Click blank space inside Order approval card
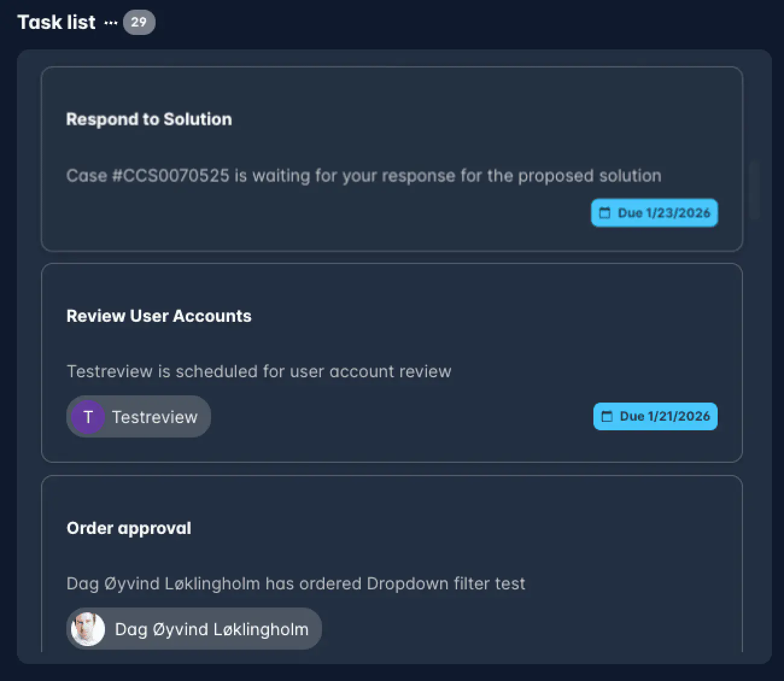The width and height of the screenshot is (784, 681). coord(513,627)
